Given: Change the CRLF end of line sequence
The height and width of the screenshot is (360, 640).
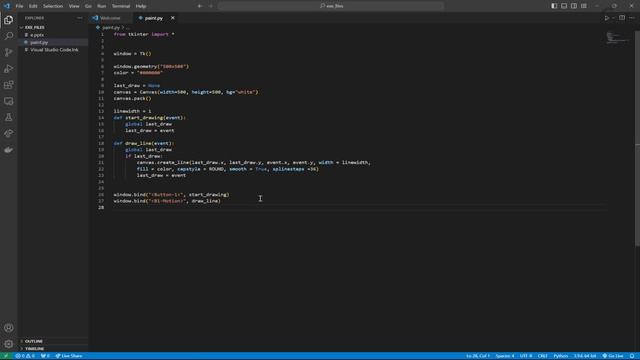Looking at the screenshot, I should [x=542, y=356].
